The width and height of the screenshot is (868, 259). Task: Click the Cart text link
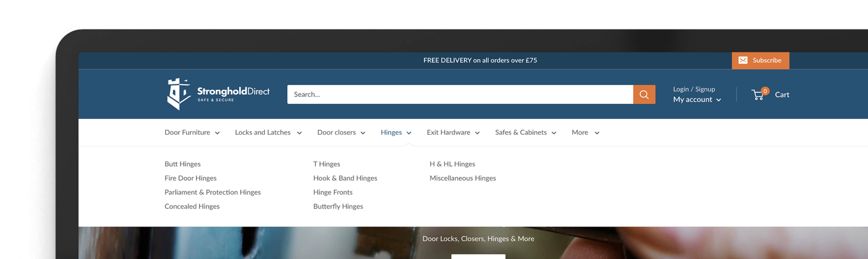click(782, 95)
